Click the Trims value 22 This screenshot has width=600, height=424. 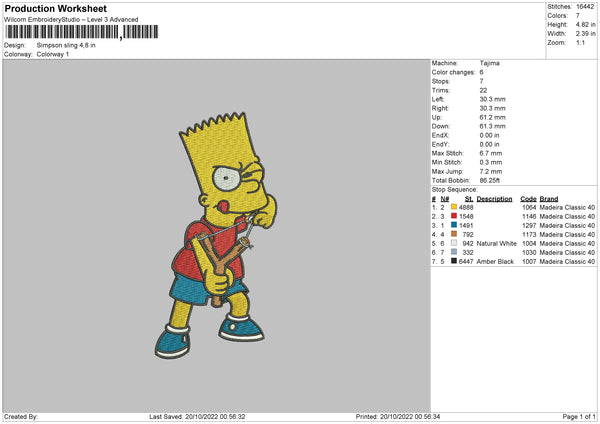[483, 90]
